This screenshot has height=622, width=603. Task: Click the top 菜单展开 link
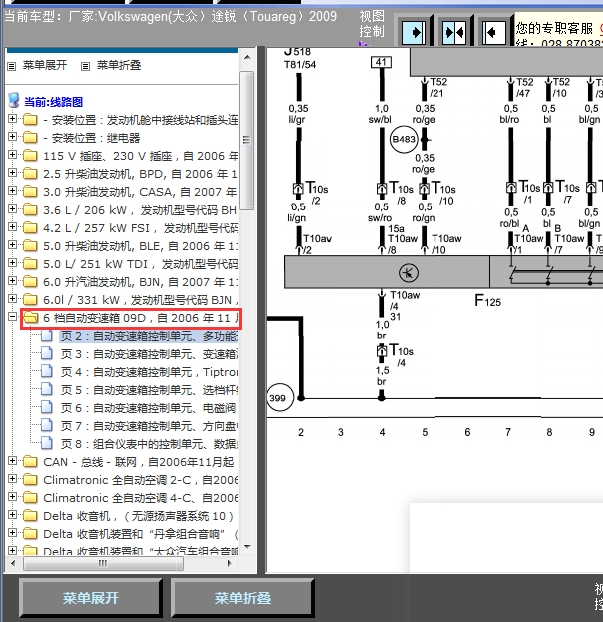(44, 65)
